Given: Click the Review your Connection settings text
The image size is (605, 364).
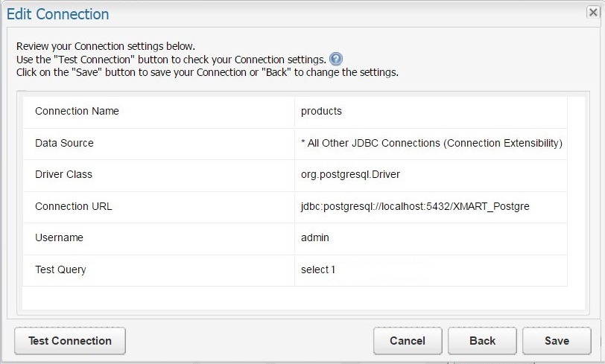Looking at the screenshot, I should [105, 46].
